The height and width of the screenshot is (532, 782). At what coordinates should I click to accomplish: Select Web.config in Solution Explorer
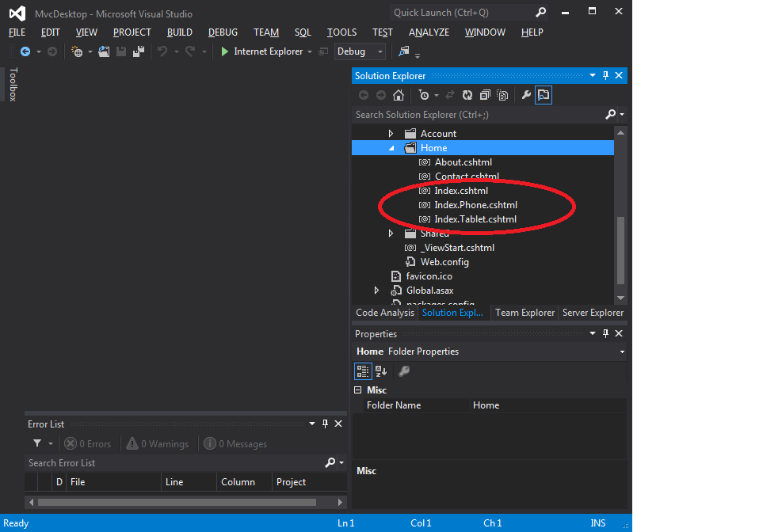click(x=444, y=262)
